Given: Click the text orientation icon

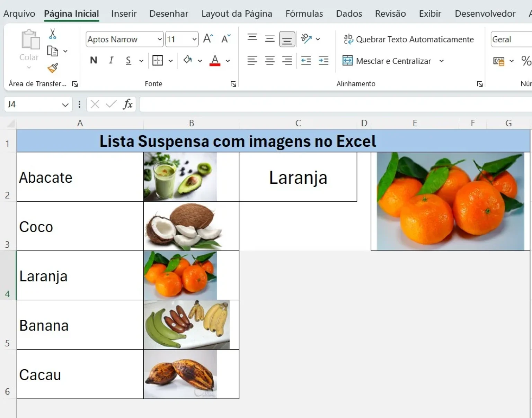Looking at the screenshot, I should (306, 38).
